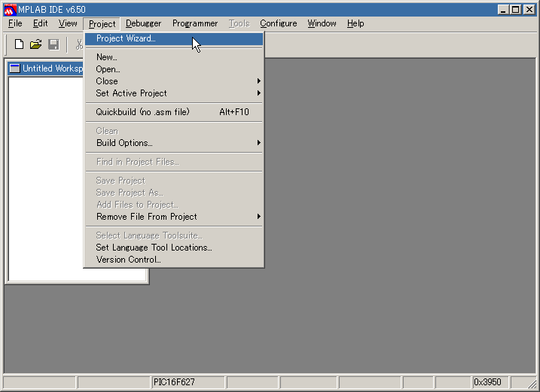Open Set Language Tool Locations

point(174,248)
